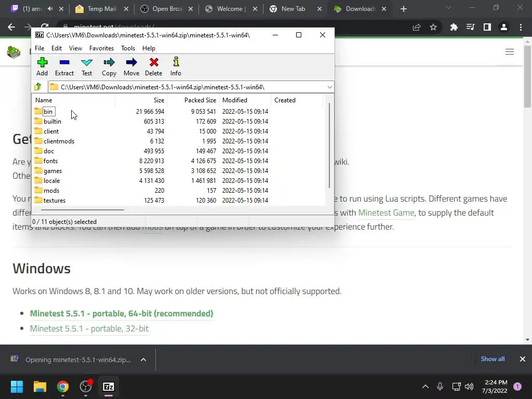Sort by Packed Size column header
This screenshot has height=399, width=532.
[193, 100]
